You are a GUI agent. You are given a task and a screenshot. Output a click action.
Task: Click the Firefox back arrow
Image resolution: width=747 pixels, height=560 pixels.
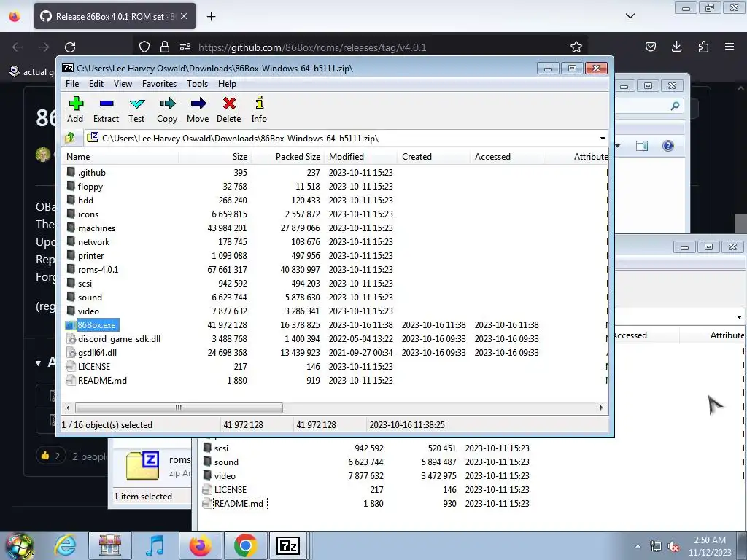[18, 47]
